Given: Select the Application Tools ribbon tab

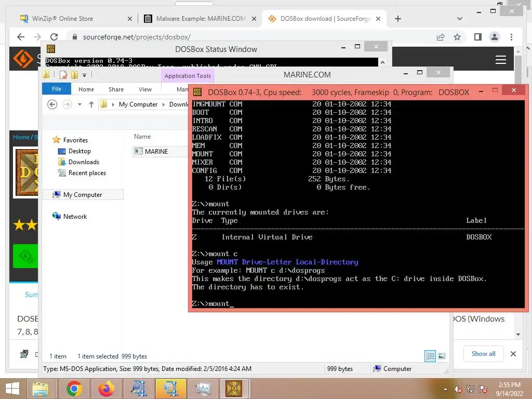Looking at the screenshot, I should click(x=188, y=76).
